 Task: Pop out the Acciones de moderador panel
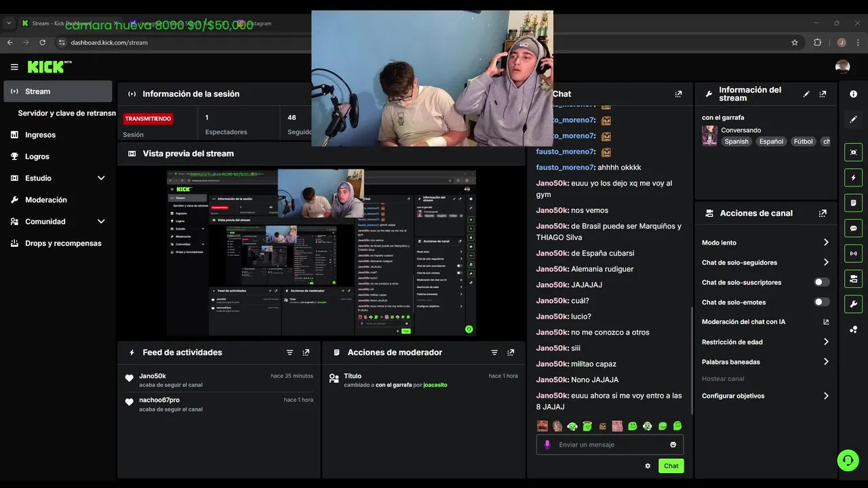[511, 352]
